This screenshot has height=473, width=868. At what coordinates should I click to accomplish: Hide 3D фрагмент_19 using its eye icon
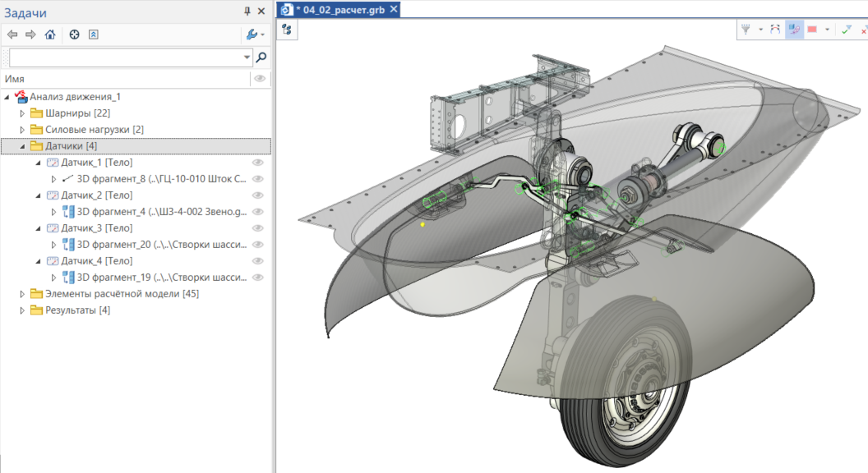tap(258, 278)
